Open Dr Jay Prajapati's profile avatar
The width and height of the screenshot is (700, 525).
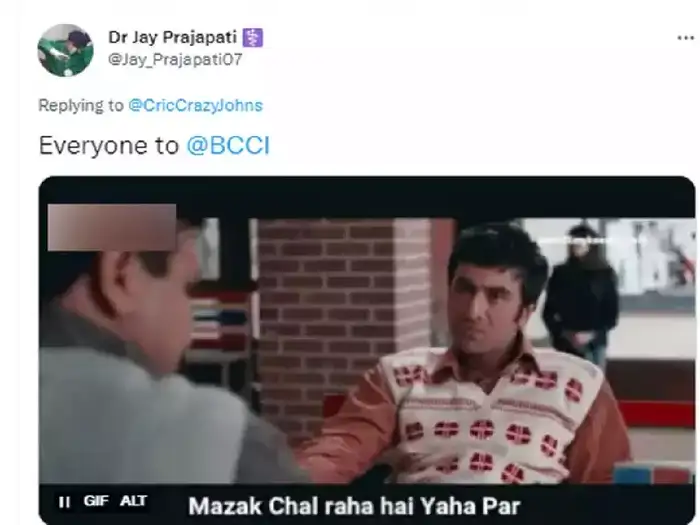(x=66, y=50)
